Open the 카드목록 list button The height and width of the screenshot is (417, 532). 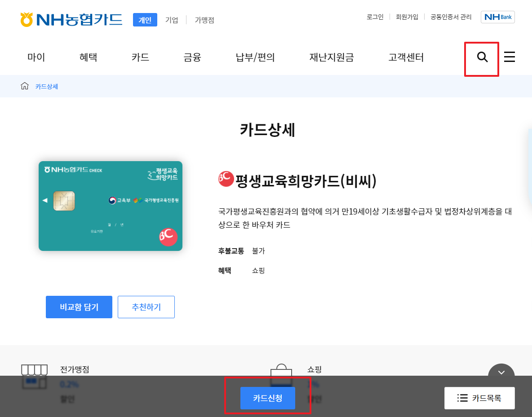(x=479, y=398)
